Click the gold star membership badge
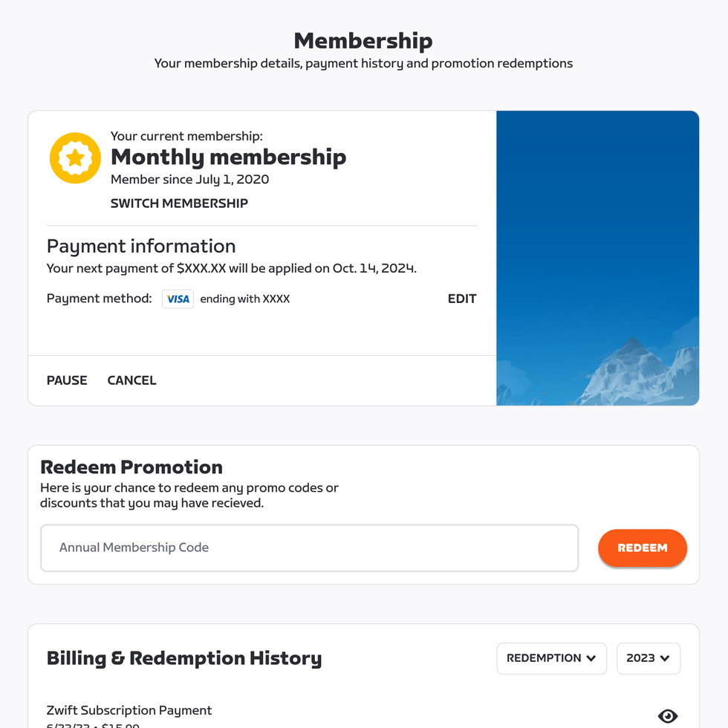 tap(75, 157)
